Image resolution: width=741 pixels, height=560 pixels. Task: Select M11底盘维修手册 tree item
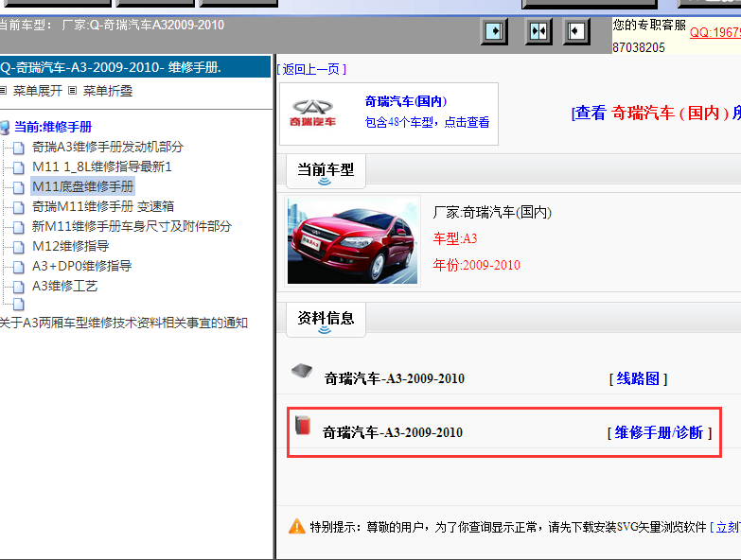tap(82, 186)
